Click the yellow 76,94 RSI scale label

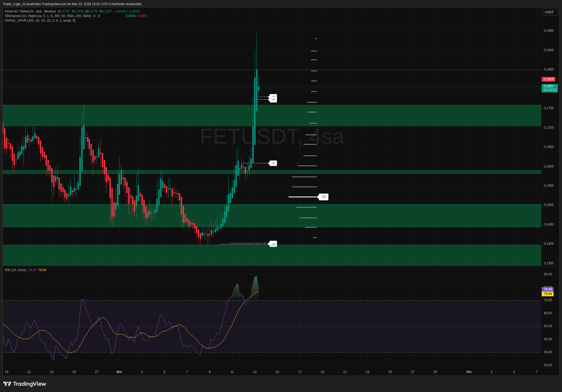point(548,294)
